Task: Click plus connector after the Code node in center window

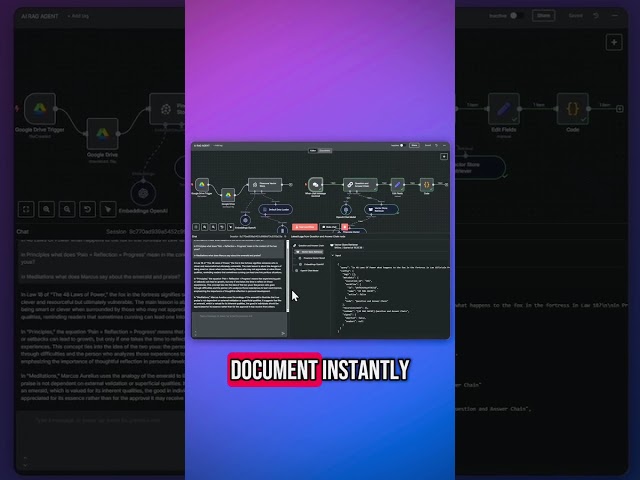Action: tap(447, 184)
